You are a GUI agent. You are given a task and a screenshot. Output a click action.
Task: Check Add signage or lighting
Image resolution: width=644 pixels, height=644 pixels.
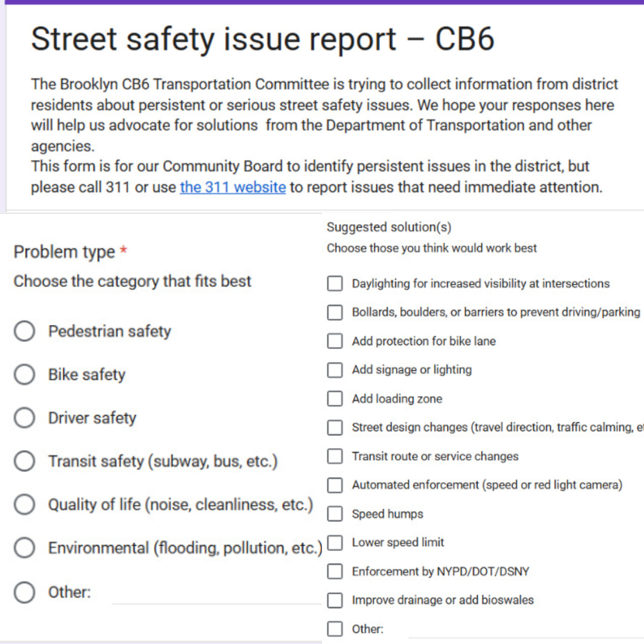335,370
